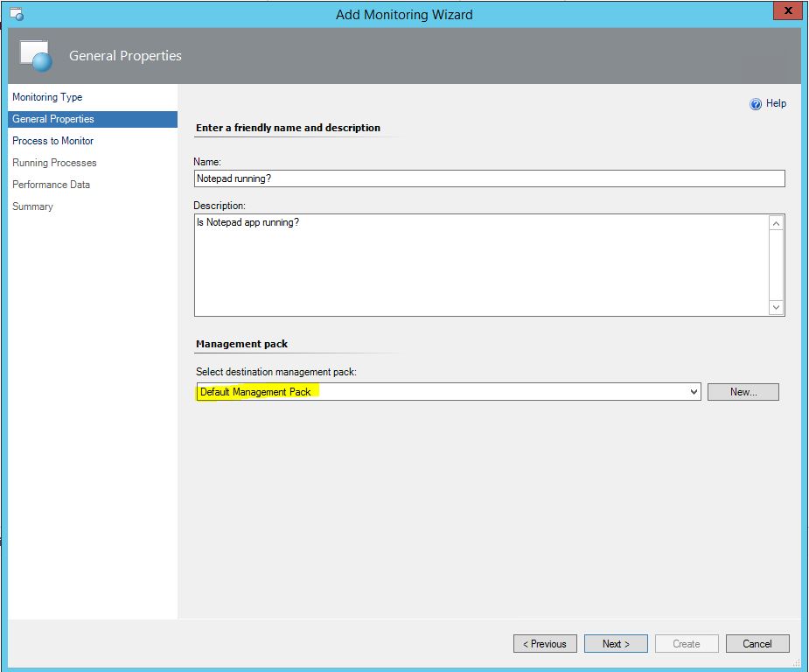Click the wizard icon in title bar
Image resolution: width=809 pixels, height=672 pixels.
(15, 14)
